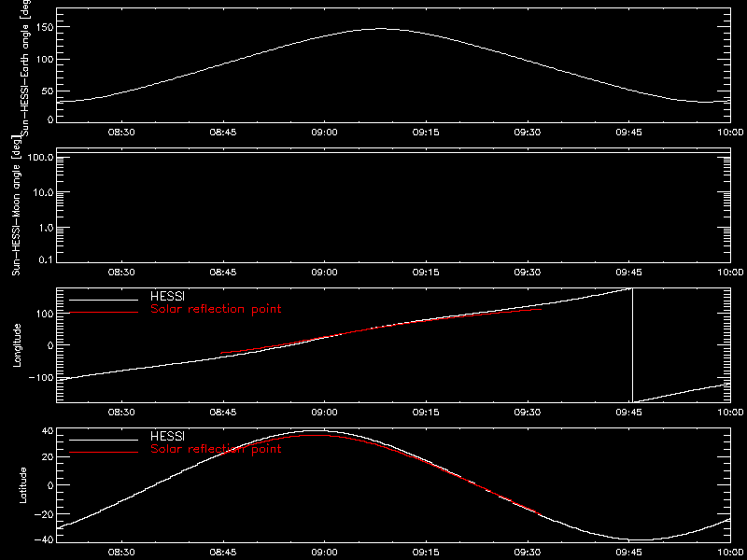Select the 10.0 tick on Moon angle plot
The width and height of the screenshot is (747, 560).
(x=43, y=192)
